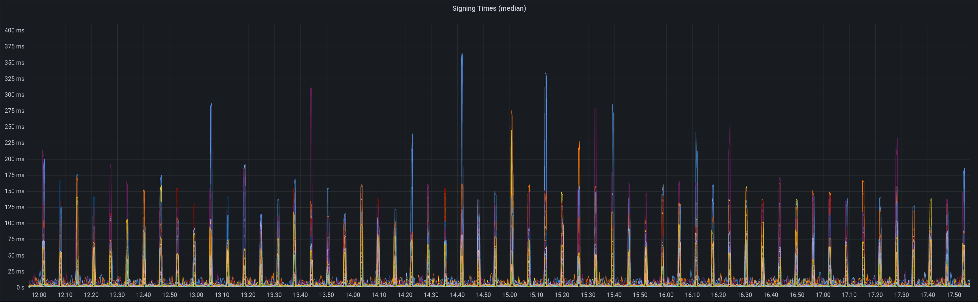Select the 12:10 time axis label
The width and height of the screenshot is (980, 302).
(65, 295)
